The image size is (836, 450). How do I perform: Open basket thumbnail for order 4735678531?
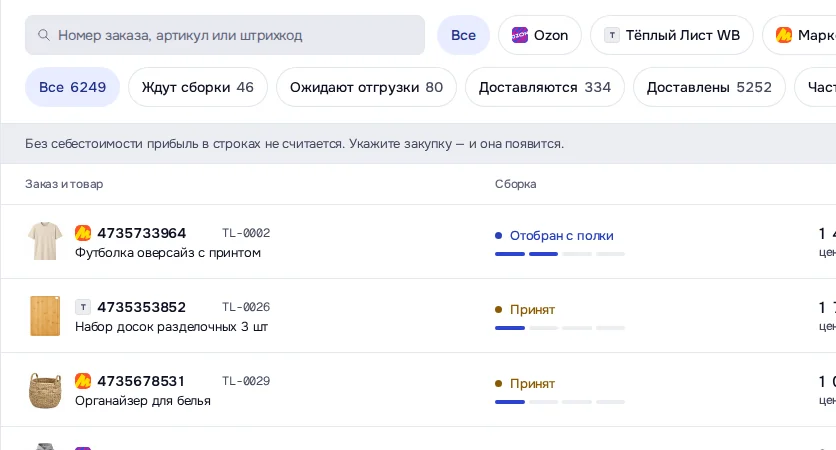[x=45, y=390]
